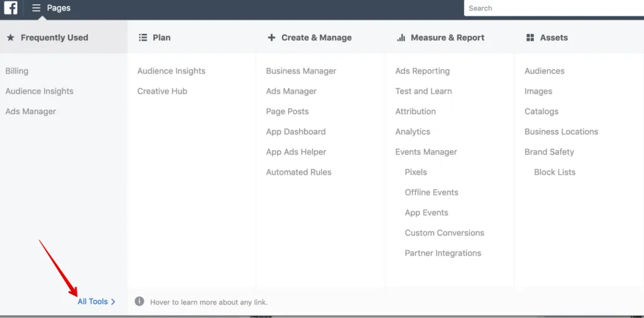Open Custom Conversions
Screen dimensions: 644x318
(445, 233)
